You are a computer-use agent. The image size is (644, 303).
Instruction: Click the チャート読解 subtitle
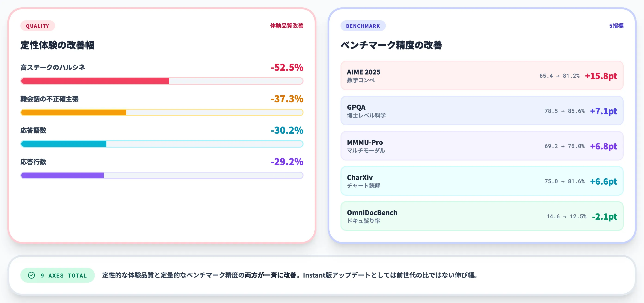(363, 186)
